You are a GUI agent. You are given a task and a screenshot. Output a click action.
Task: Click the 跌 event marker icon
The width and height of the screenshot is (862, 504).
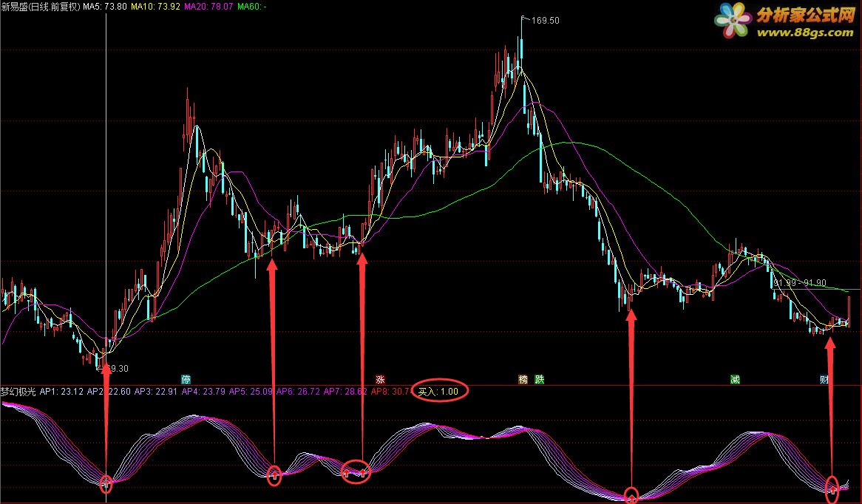pyautogui.click(x=539, y=379)
